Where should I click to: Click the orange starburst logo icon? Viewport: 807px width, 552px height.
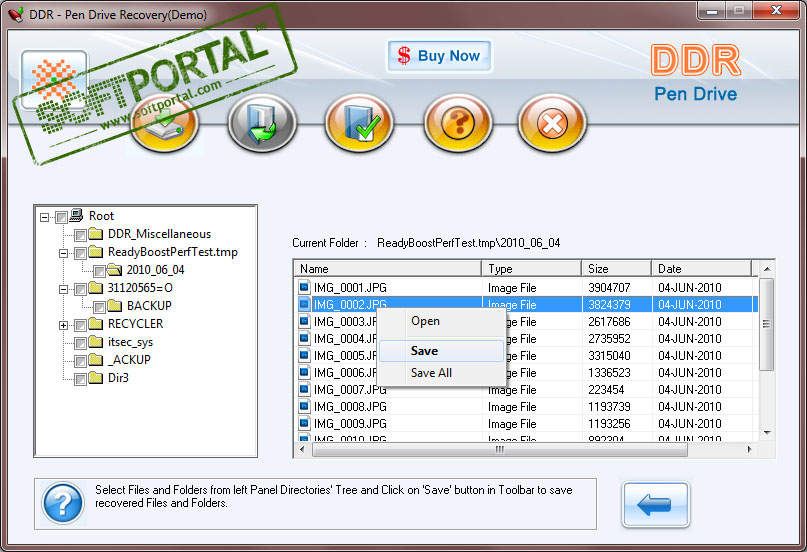pos(54,80)
